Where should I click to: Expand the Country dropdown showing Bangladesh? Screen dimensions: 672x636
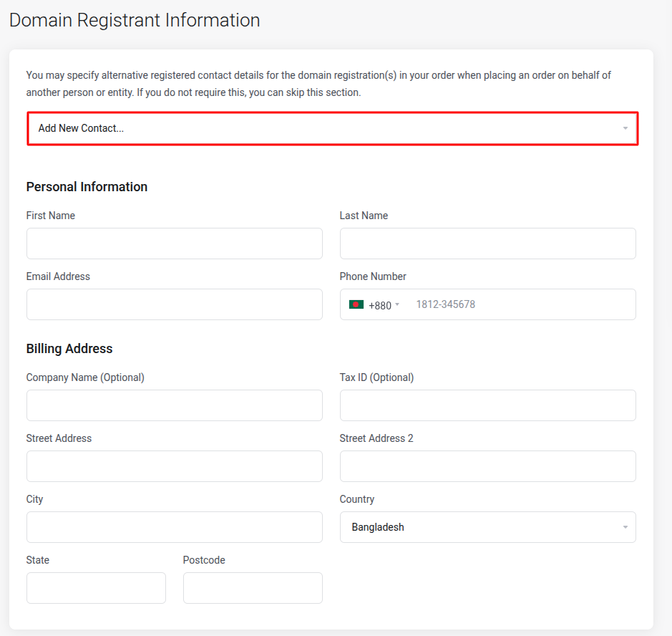click(487, 528)
